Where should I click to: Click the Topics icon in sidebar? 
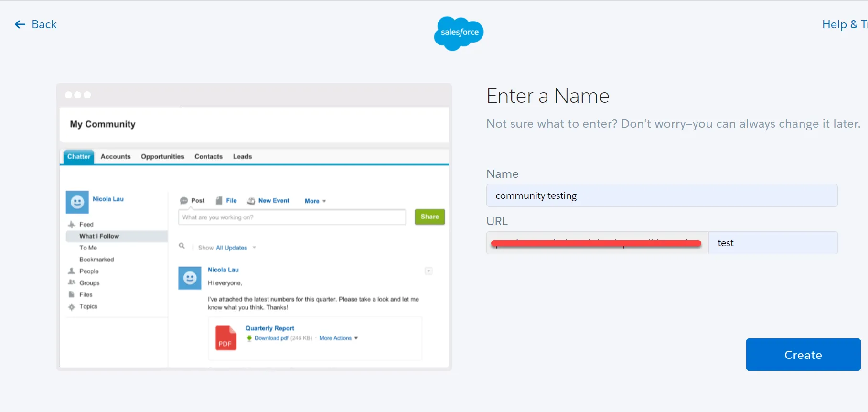click(x=72, y=306)
